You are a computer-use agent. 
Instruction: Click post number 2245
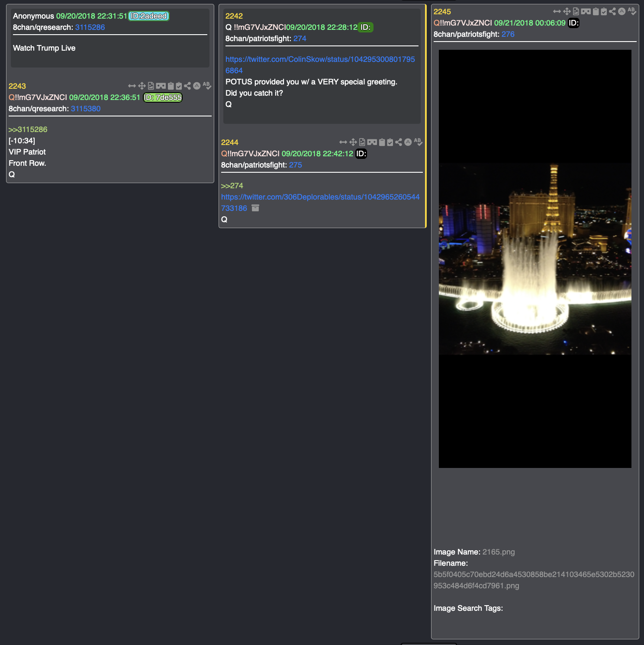(x=442, y=12)
